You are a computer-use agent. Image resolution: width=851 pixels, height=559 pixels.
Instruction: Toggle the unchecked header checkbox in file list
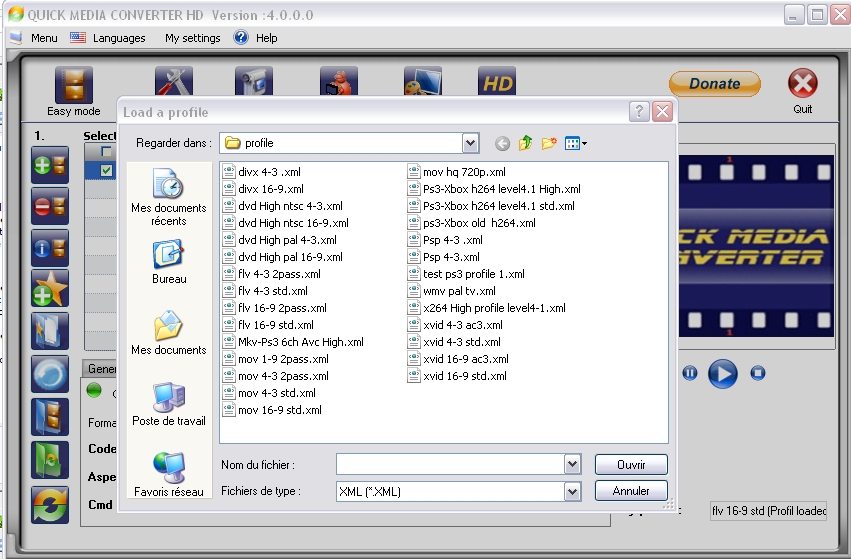106,151
